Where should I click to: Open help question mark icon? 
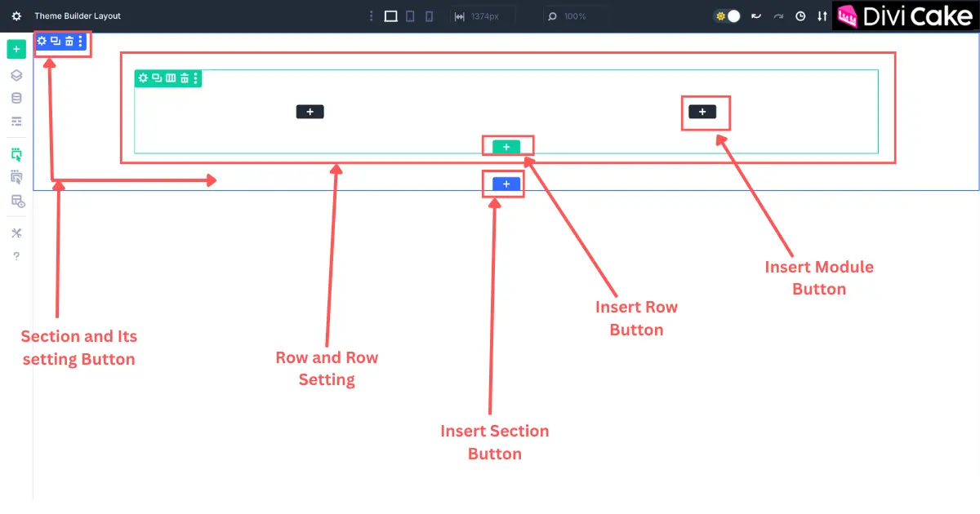[16, 256]
